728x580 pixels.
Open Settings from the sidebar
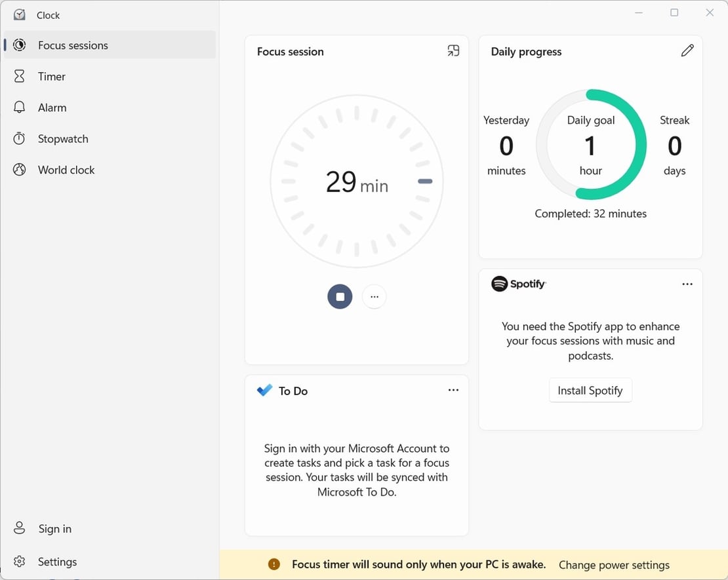click(110, 562)
